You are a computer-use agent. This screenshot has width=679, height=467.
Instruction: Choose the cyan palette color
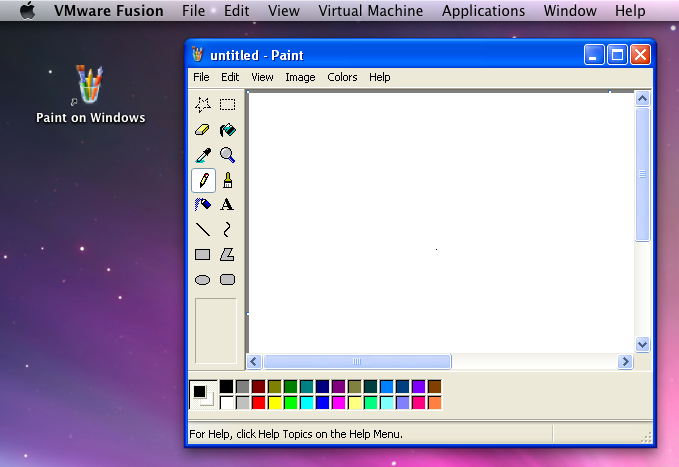click(x=307, y=402)
